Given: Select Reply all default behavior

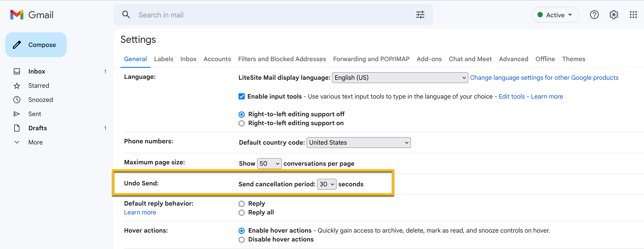Looking at the screenshot, I should 241,212.
